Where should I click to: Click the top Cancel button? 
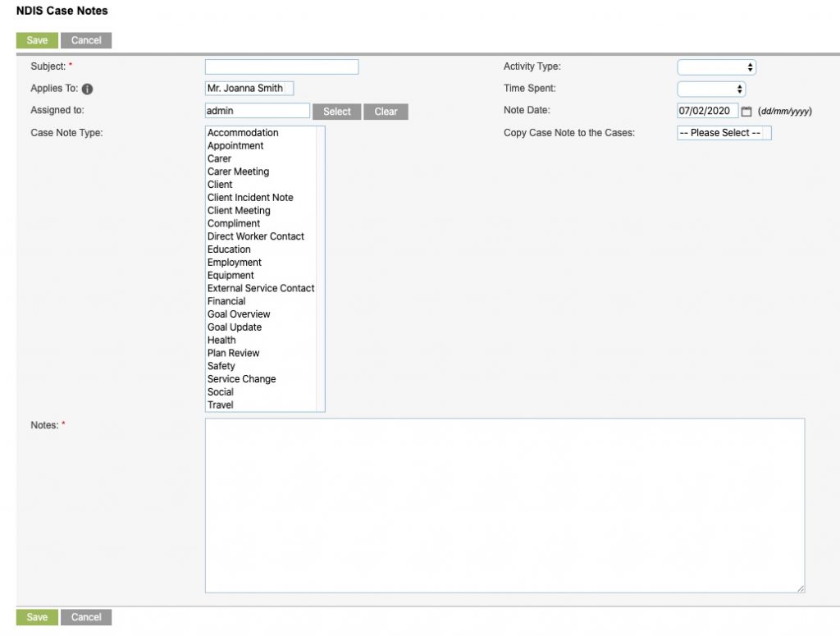[86, 40]
